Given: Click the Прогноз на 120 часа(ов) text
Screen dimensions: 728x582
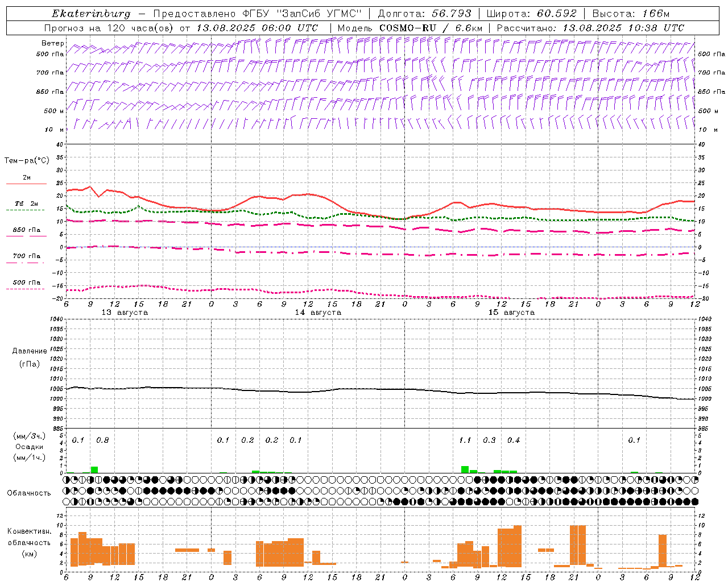Looking at the screenshot, I should click(x=109, y=28).
